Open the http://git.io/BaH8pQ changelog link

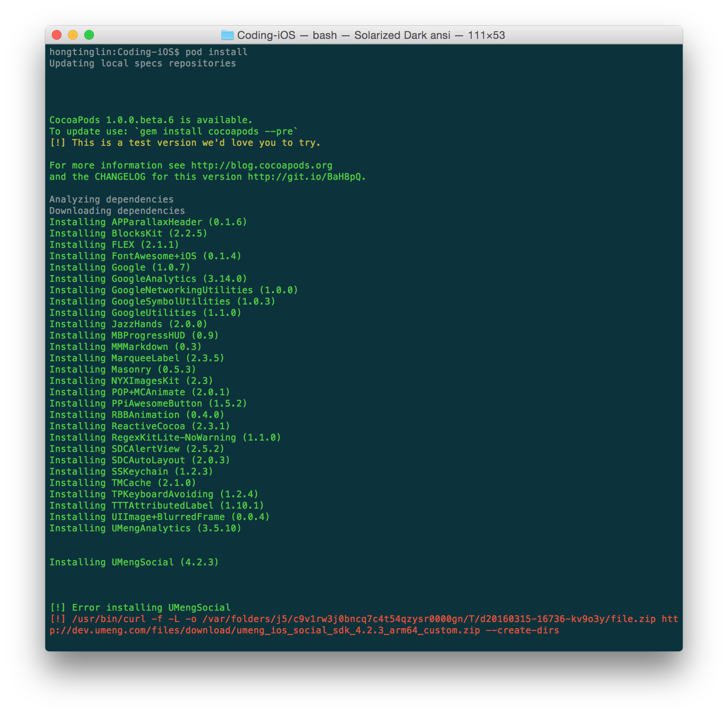(306, 177)
